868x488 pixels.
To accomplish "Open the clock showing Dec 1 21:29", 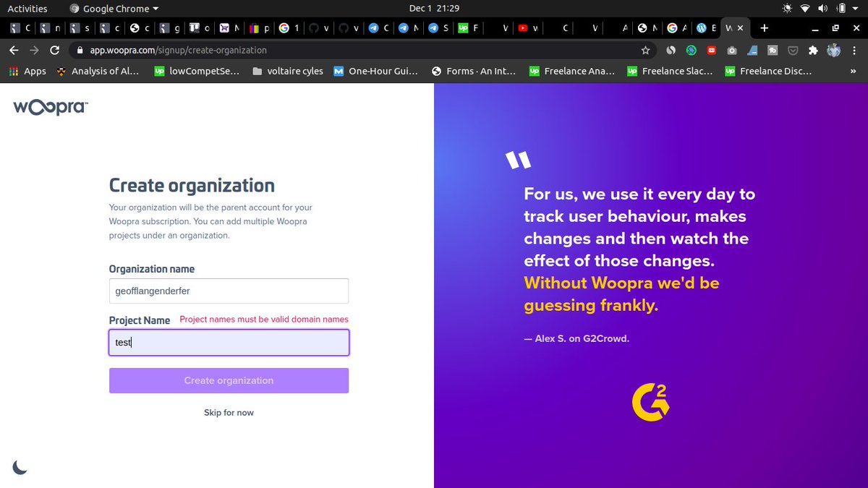I will (x=433, y=9).
